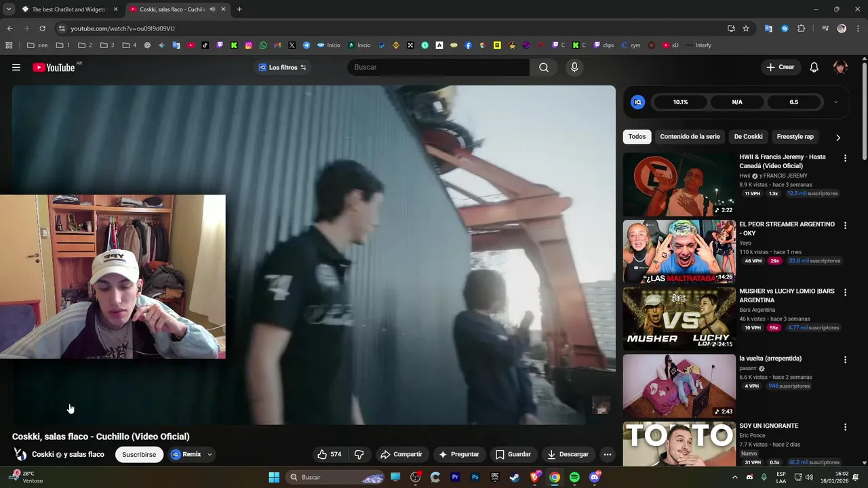The image size is (868, 488).
Task: Select the De Coskki chip
Action: click(748, 137)
